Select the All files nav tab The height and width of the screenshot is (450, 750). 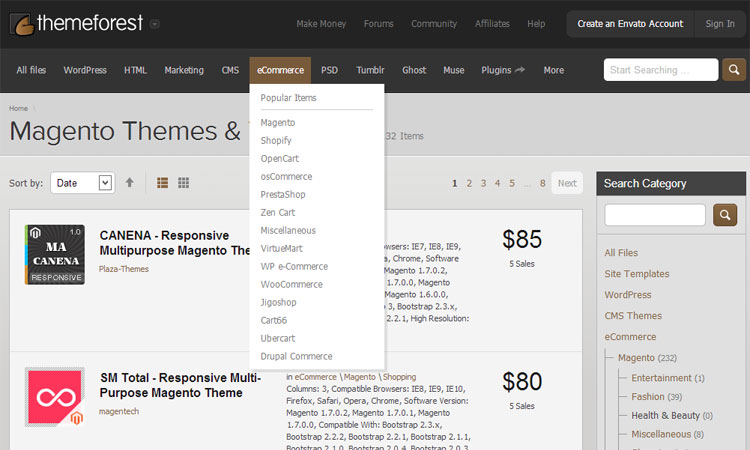tap(31, 70)
